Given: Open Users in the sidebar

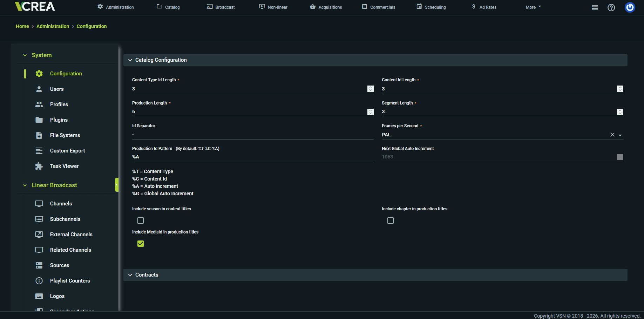Looking at the screenshot, I should coord(57,89).
